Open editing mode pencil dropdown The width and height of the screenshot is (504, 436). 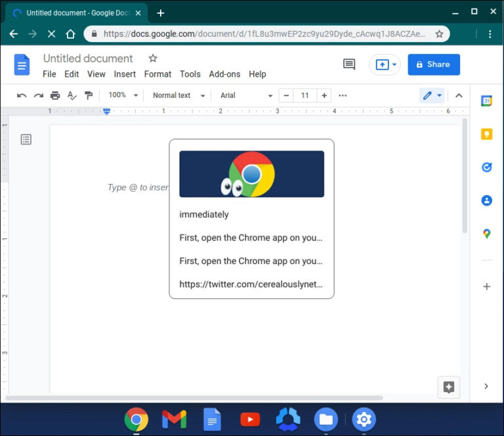click(x=432, y=95)
